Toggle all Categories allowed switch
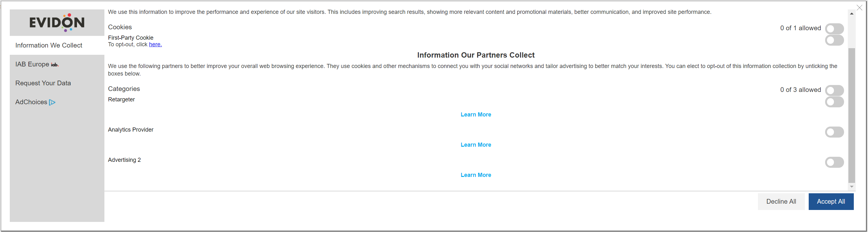Screen dimensions: 868x232 coord(834,90)
